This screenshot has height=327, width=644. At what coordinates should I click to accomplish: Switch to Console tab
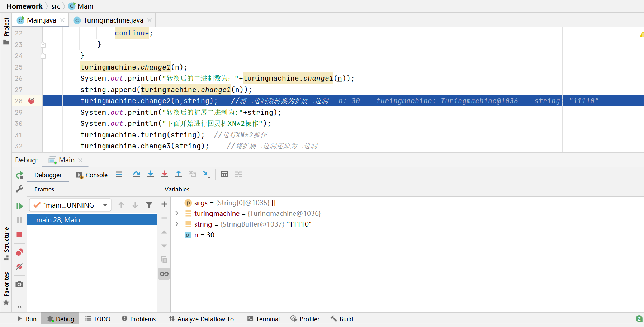tap(92, 175)
